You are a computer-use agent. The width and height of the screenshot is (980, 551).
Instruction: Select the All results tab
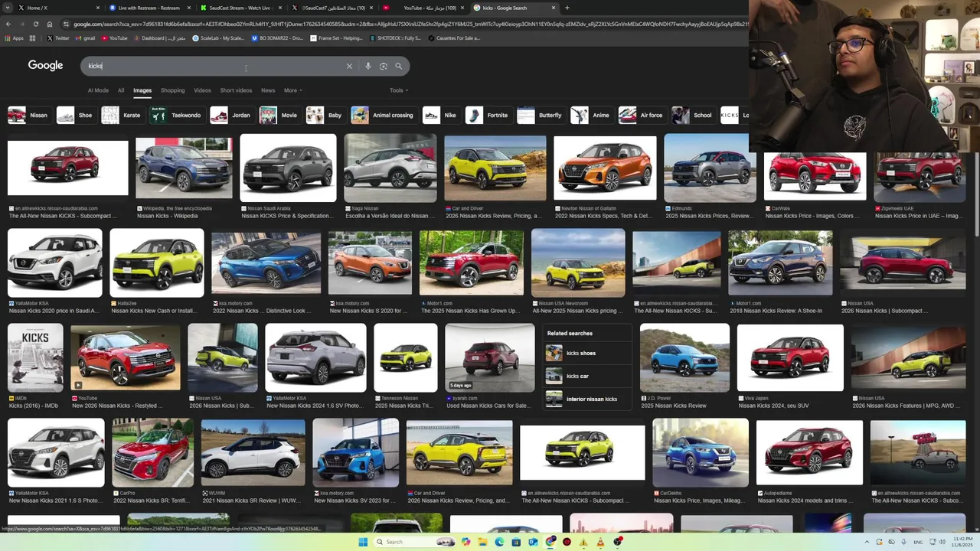click(120, 90)
